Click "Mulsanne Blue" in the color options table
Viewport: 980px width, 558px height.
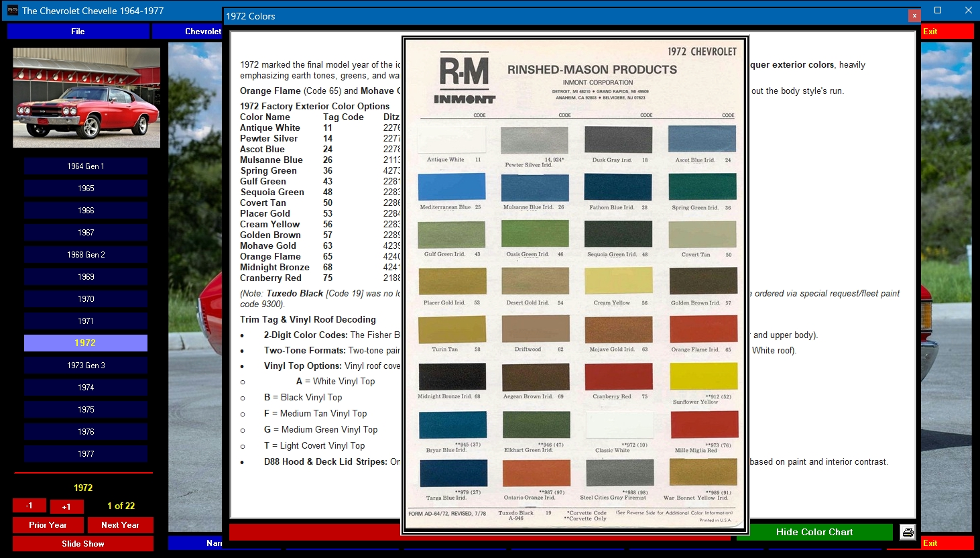tap(271, 160)
